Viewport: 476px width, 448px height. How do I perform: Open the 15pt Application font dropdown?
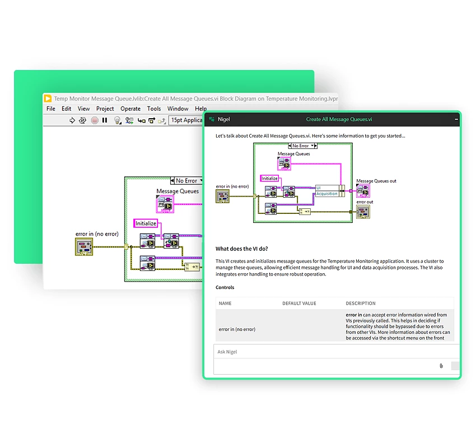[x=186, y=120]
